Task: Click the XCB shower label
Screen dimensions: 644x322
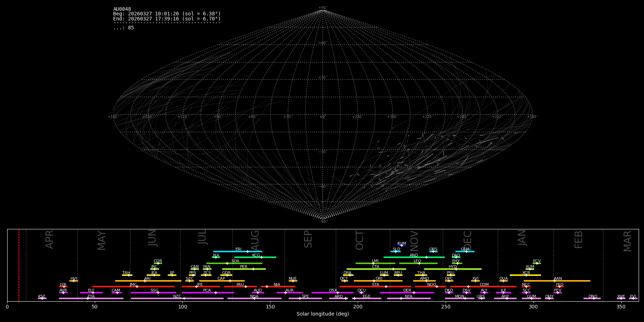Action: pyautogui.click(x=526, y=273)
